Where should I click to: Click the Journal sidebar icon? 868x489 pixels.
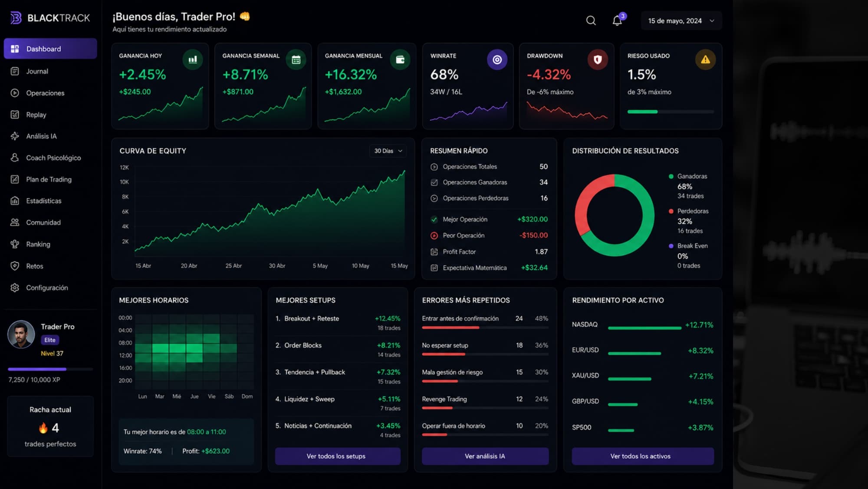pyautogui.click(x=15, y=71)
